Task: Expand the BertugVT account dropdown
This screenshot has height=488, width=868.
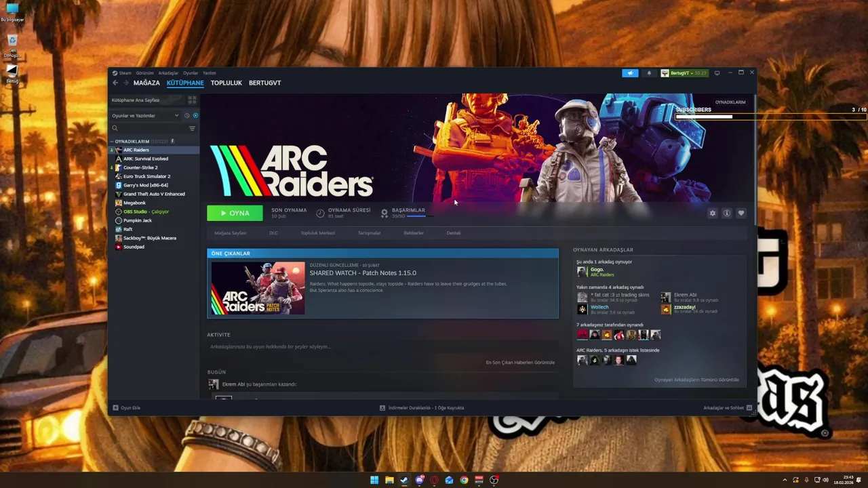Action: [x=684, y=73]
